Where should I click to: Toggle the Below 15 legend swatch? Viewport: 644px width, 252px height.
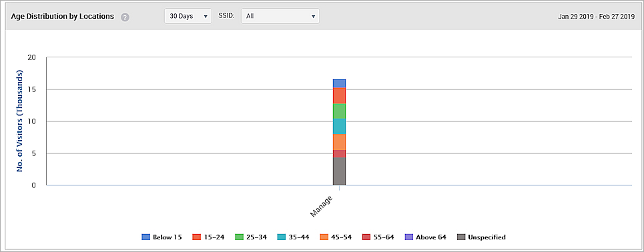[x=146, y=237]
